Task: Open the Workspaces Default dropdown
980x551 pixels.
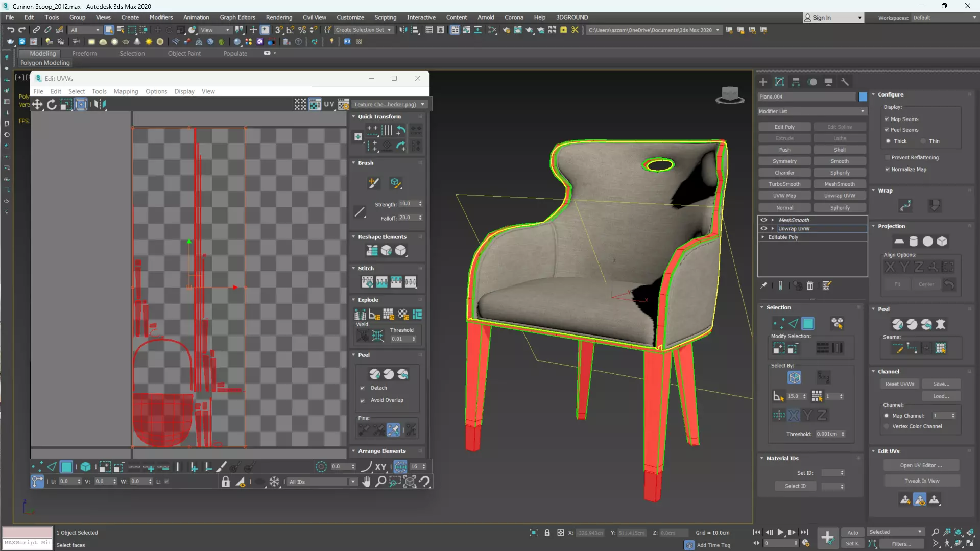Action: pyautogui.click(x=944, y=18)
